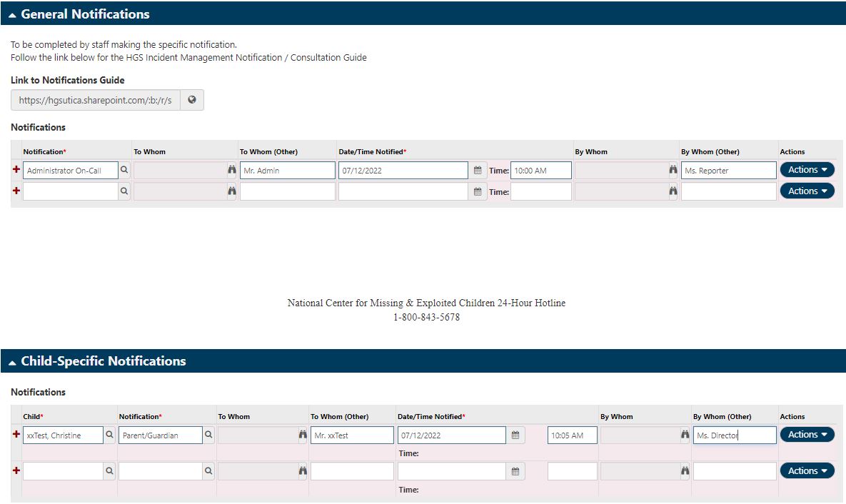
Task: Collapse the Child-Specific Notifications section
Action: coord(13,361)
